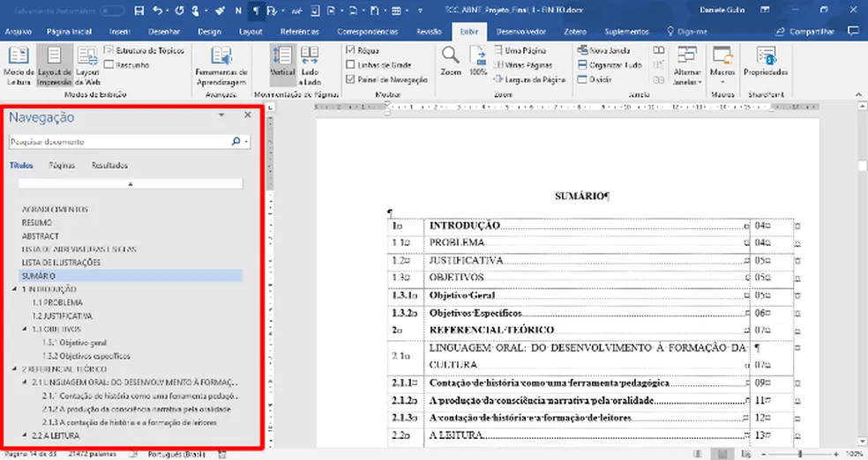Open the Macros dropdown
Viewport: 868px width, 460px height.
pos(722,74)
